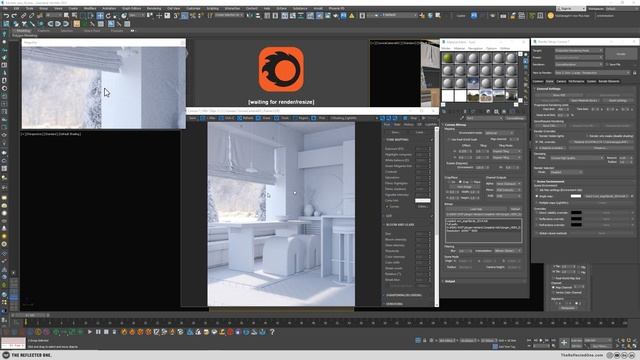Click the CoronaBitmap type button
This screenshot has width=640, height=360.
(515, 118)
